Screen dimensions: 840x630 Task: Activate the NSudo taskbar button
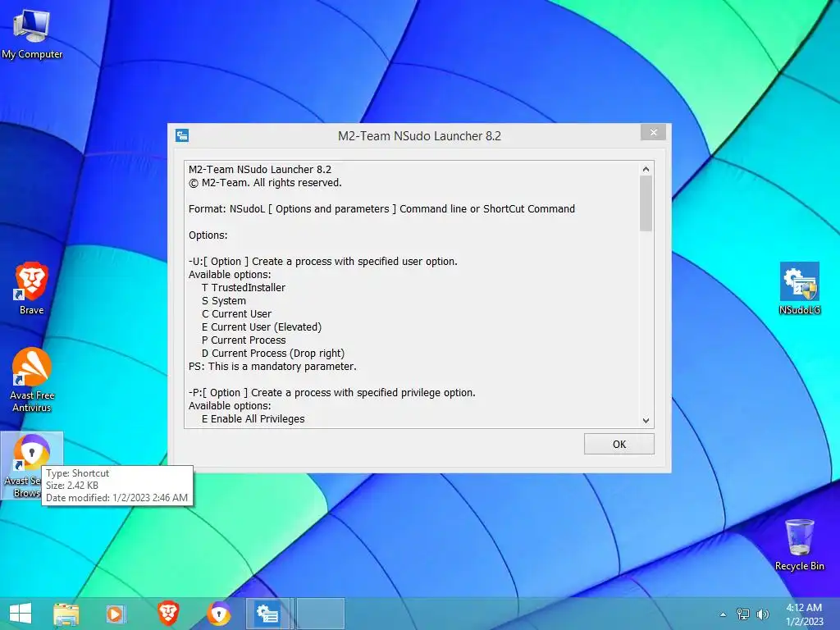click(x=267, y=614)
